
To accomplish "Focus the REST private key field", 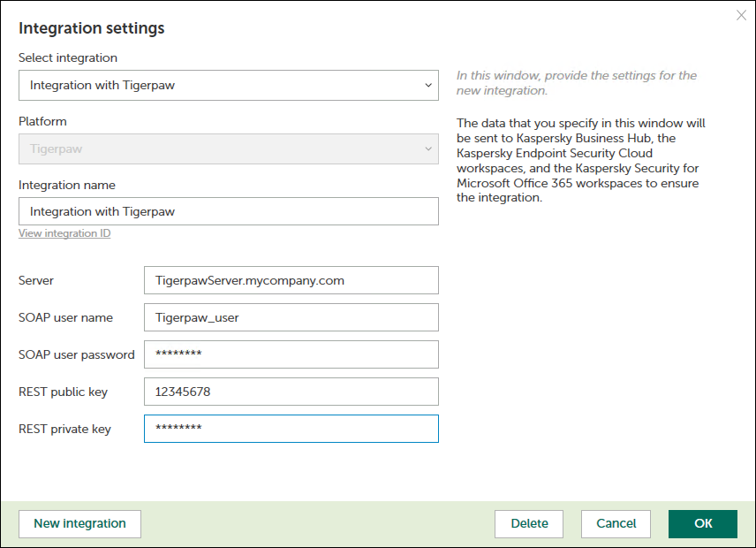I will [x=291, y=429].
